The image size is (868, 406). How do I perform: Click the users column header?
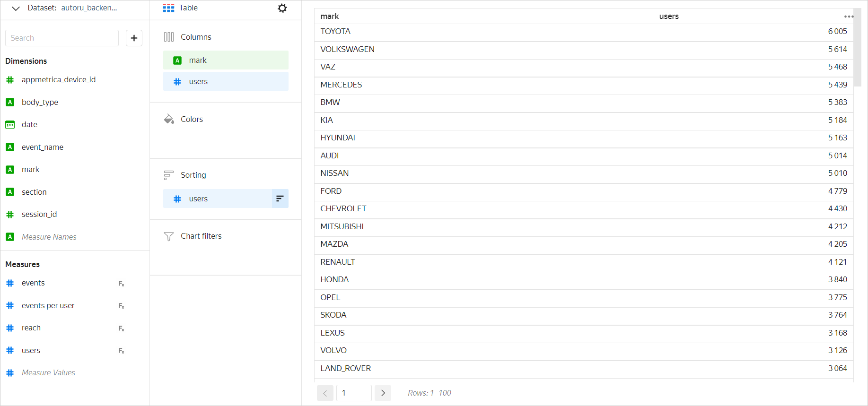pyautogui.click(x=669, y=17)
